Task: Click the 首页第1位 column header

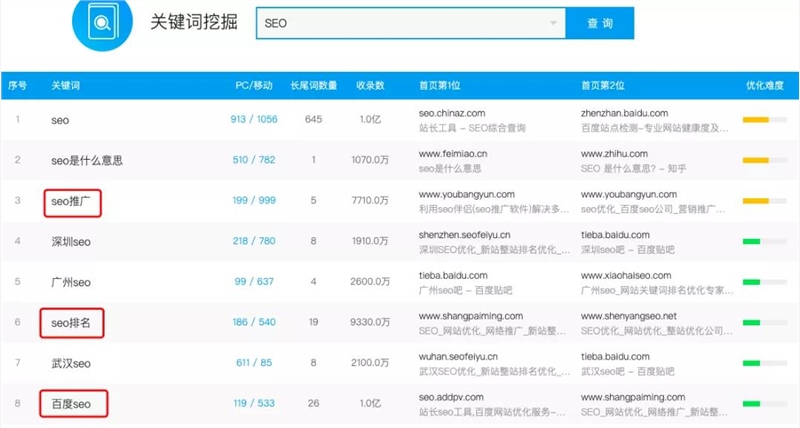Action: click(x=439, y=86)
